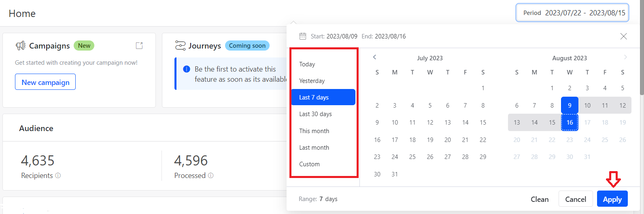Image resolution: width=644 pixels, height=214 pixels.
Task: Click the Audience heading
Action: coord(36,128)
